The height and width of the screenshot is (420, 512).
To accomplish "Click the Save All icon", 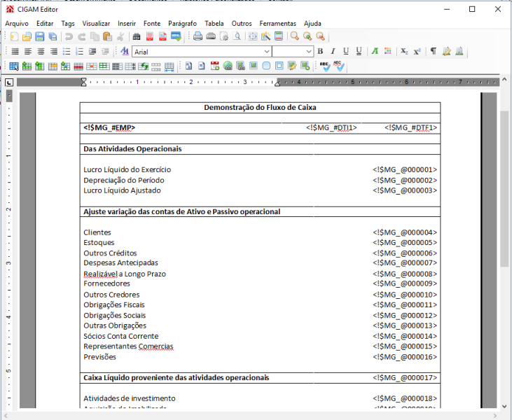I will point(53,36).
